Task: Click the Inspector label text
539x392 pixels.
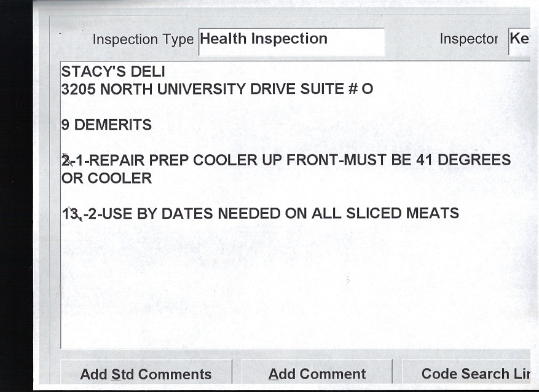Action: pyautogui.click(x=468, y=39)
